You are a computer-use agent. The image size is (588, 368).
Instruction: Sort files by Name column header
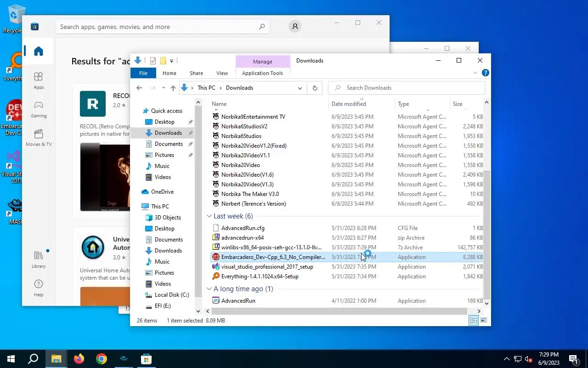269,104
